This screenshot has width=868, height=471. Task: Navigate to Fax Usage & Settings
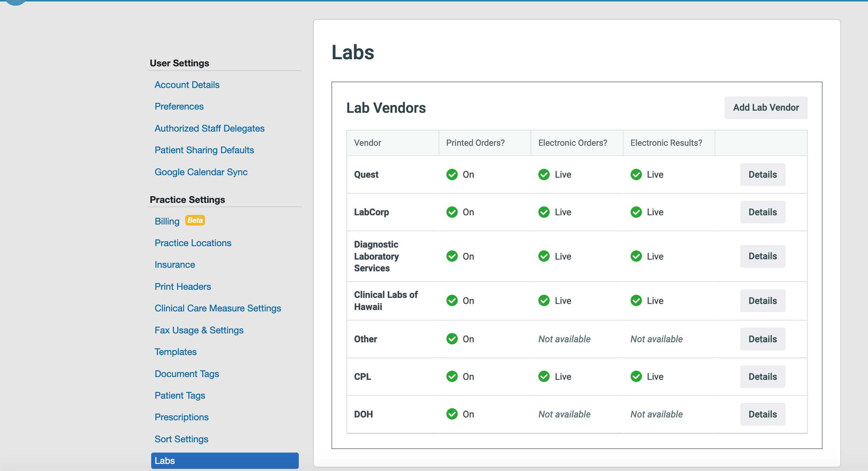pos(199,330)
